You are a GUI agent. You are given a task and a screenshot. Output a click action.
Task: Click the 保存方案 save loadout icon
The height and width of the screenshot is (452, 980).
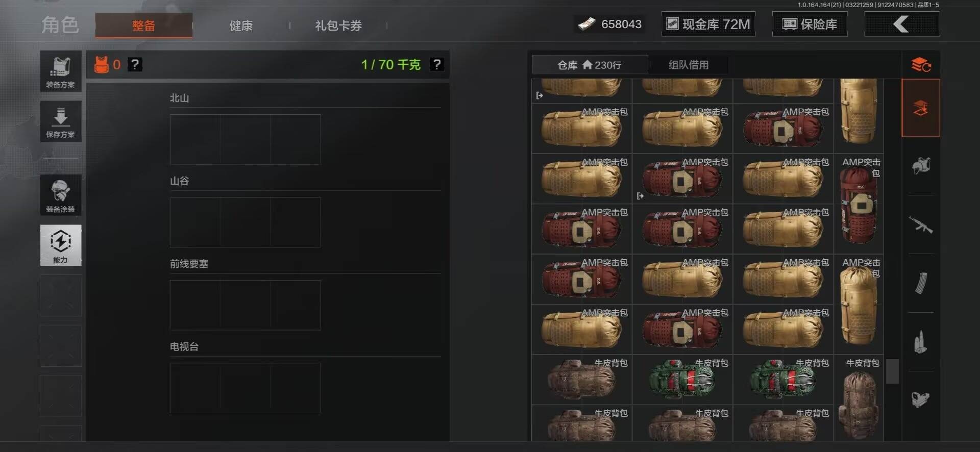tap(61, 121)
